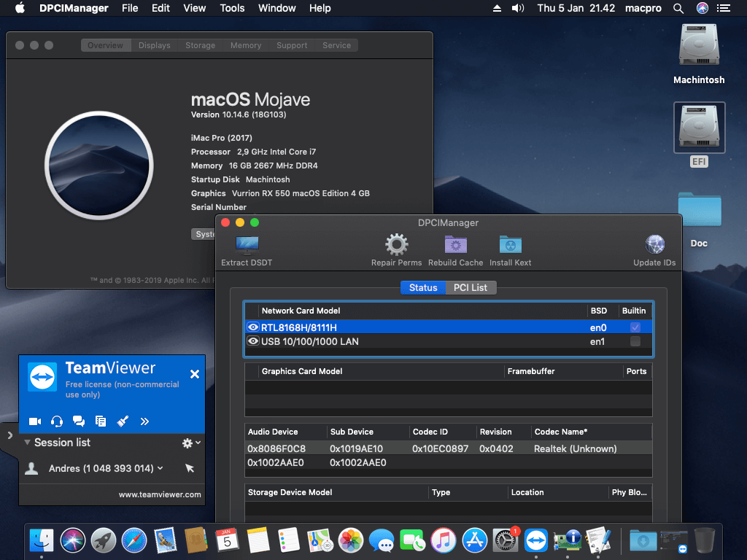Open Notification Center from the menu bar
Viewport: 747px width, 560px height.
coord(724,8)
